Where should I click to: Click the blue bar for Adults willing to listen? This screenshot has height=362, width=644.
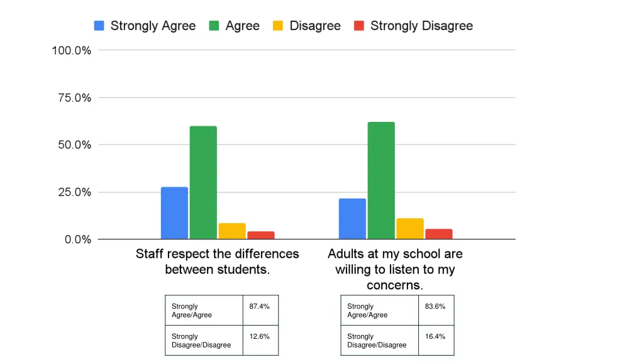pyautogui.click(x=352, y=219)
